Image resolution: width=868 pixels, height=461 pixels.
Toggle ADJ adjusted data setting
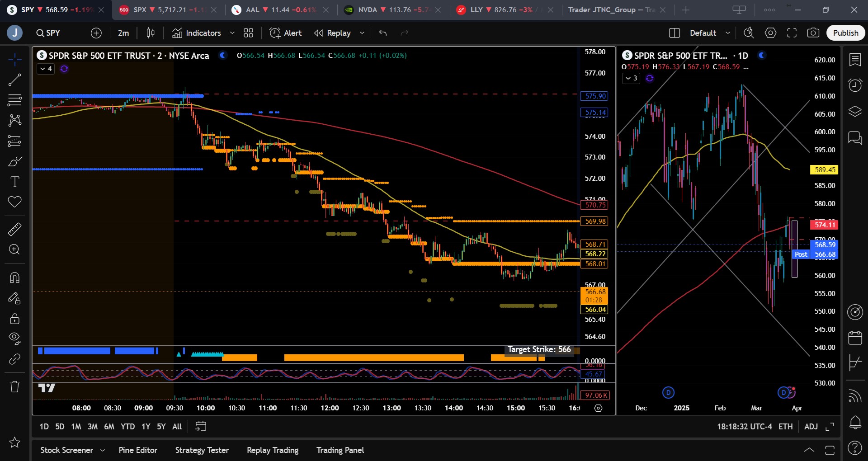(811, 426)
